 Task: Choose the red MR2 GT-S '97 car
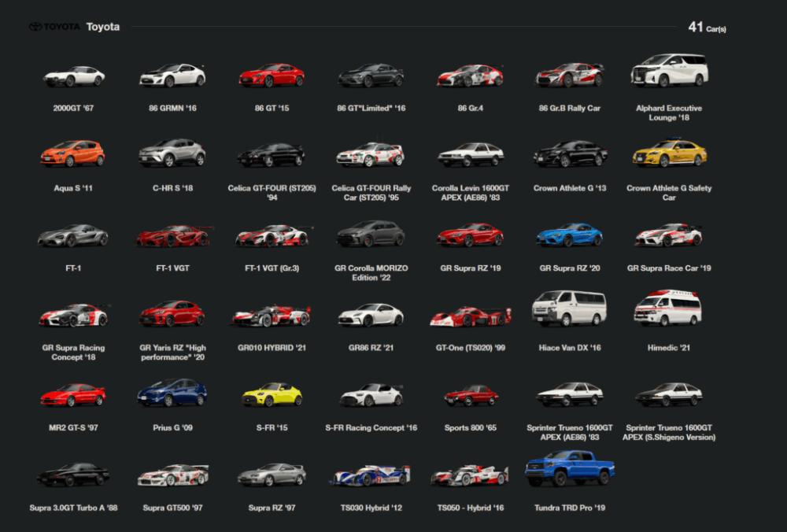(x=73, y=394)
